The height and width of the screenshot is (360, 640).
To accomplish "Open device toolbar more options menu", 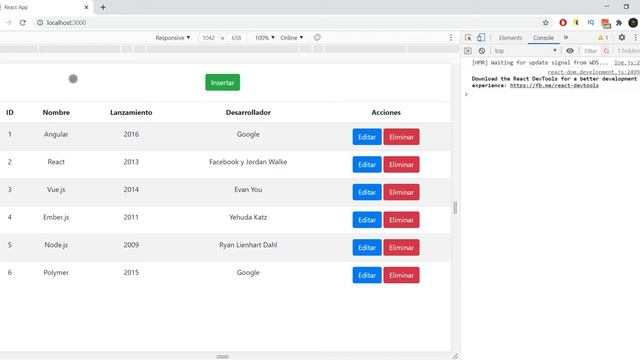I will pos(451,38).
